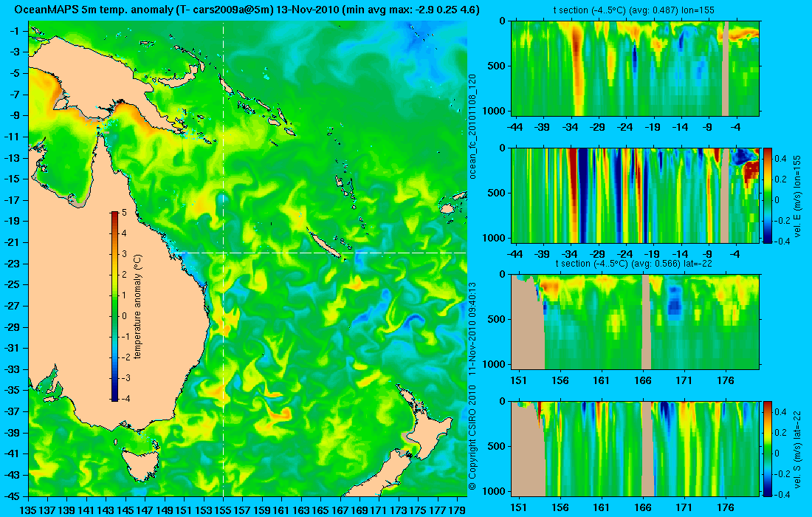The width and height of the screenshot is (812, 517).
Task: Click '176' on the bottom velocity section axis
Action: (726, 507)
